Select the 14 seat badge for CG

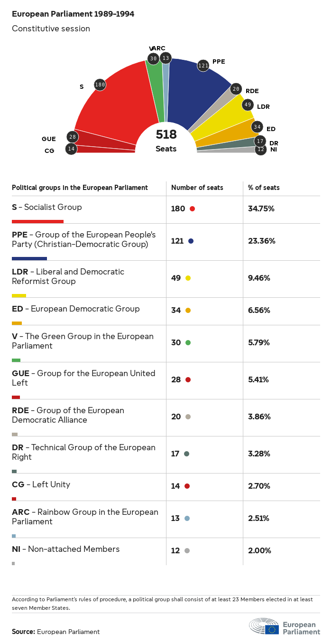[x=71, y=149]
